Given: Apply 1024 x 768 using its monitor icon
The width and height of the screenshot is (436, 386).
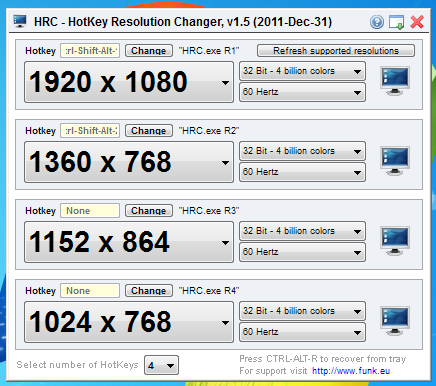Looking at the screenshot, I should [395, 321].
